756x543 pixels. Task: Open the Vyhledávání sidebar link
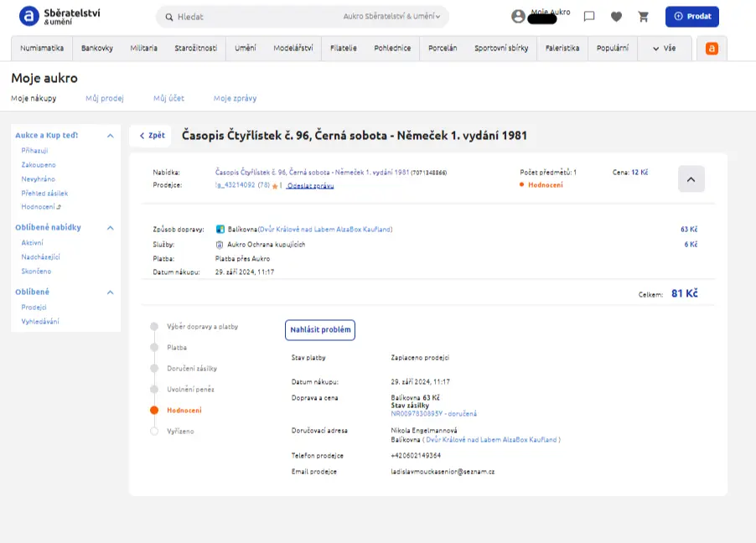pos(40,322)
